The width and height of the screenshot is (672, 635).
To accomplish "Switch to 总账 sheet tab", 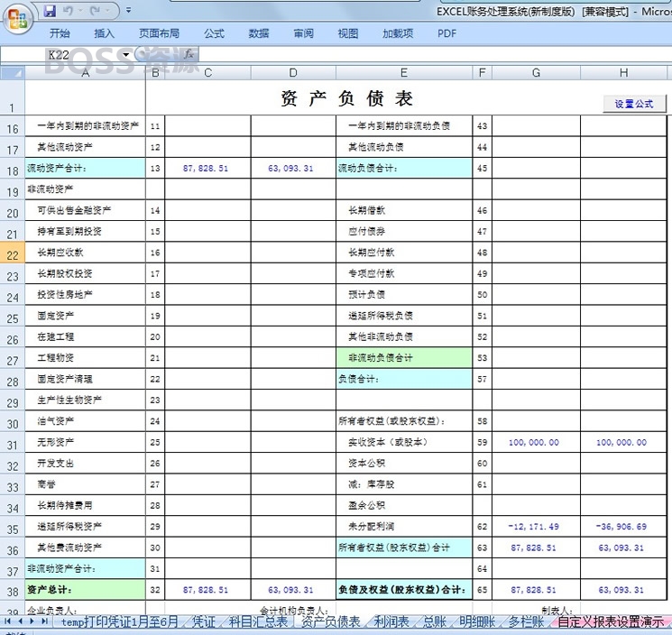I will [435, 621].
